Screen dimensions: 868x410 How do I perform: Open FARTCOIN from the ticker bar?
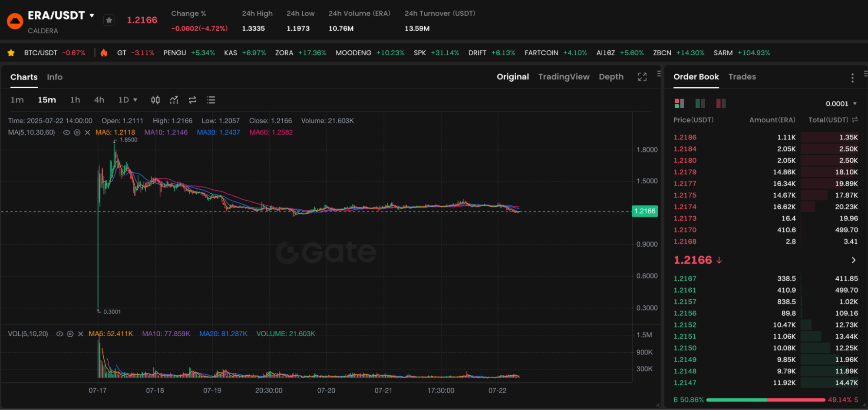tap(555, 53)
